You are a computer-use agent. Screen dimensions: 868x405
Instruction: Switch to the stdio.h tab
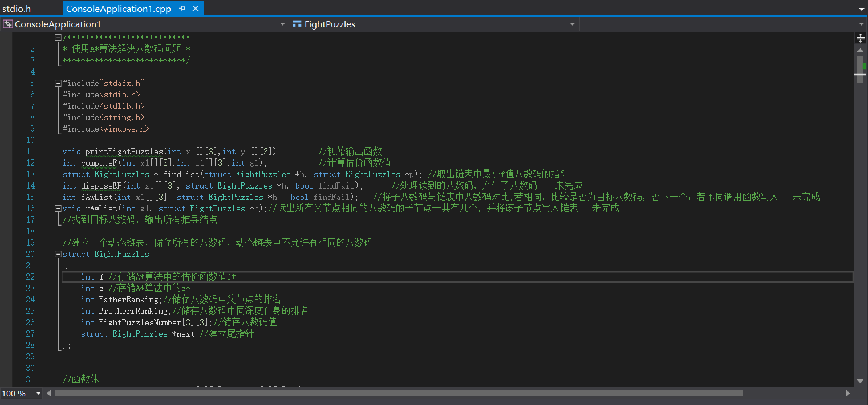point(17,9)
